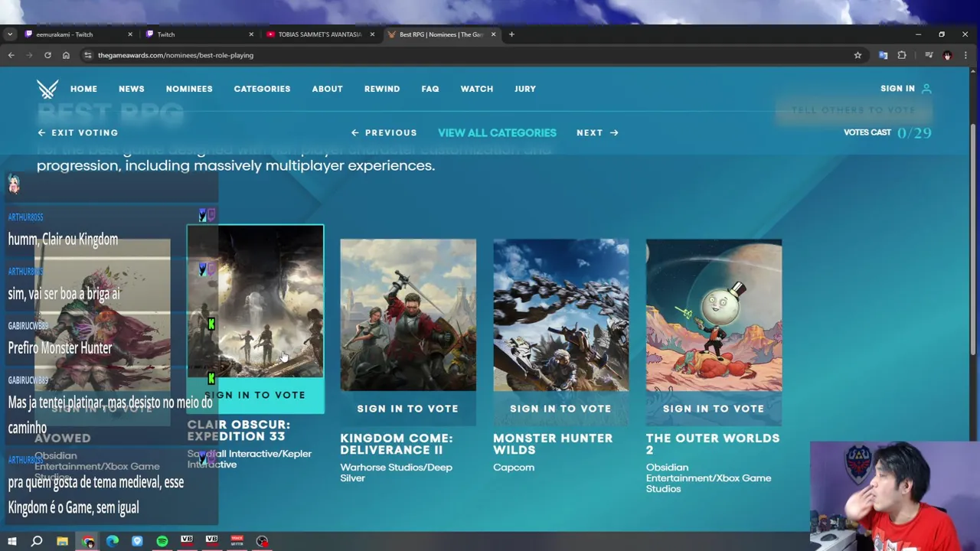This screenshot has width=980, height=551.
Task: Click EXIT VOTING
Action: pyautogui.click(x=78, y=132)
